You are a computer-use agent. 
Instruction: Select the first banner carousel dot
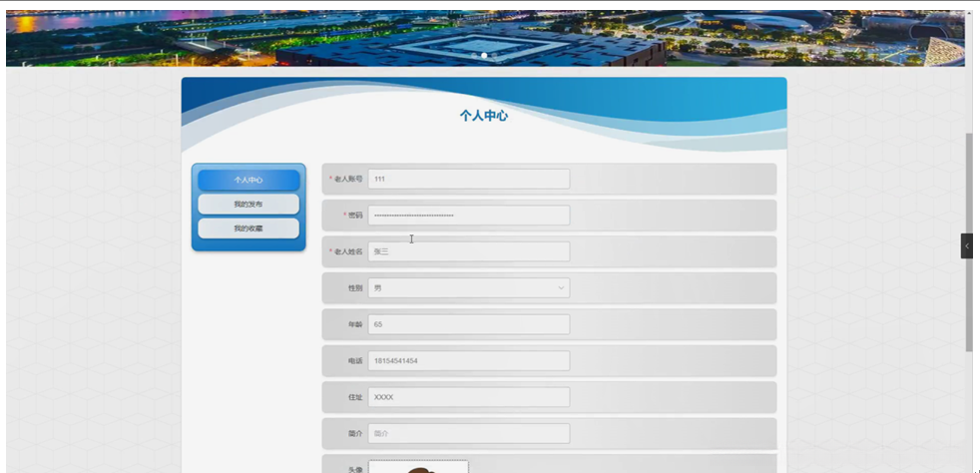pyautogui.click(x=474, y=56)
